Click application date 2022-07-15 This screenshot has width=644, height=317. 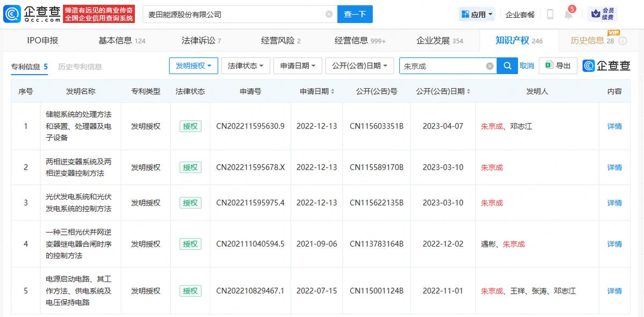point(317,291)
